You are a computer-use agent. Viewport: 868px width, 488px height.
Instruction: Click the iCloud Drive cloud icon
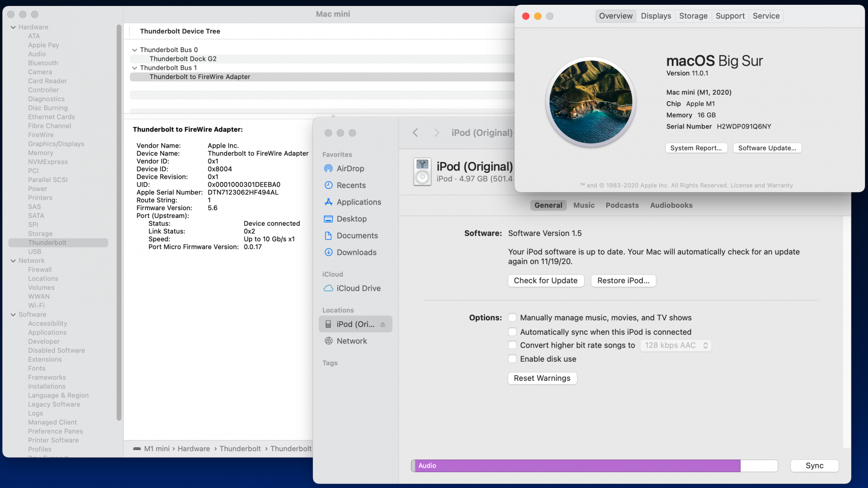[329, 288]
